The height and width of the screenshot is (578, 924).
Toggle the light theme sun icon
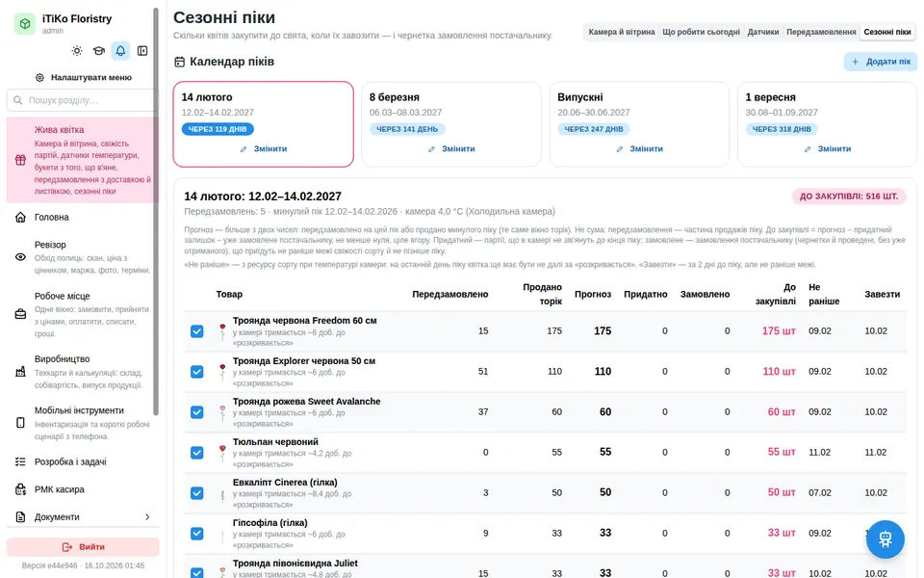[77, 51]
